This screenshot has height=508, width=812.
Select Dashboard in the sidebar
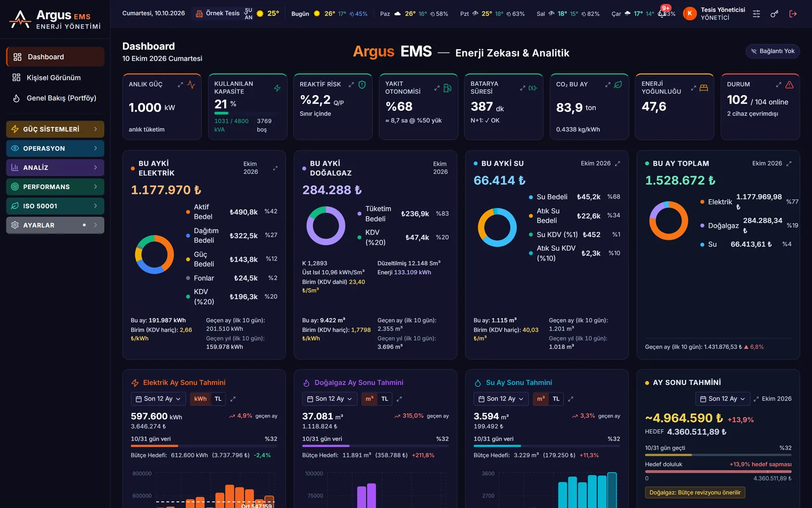tap(55, 57)
